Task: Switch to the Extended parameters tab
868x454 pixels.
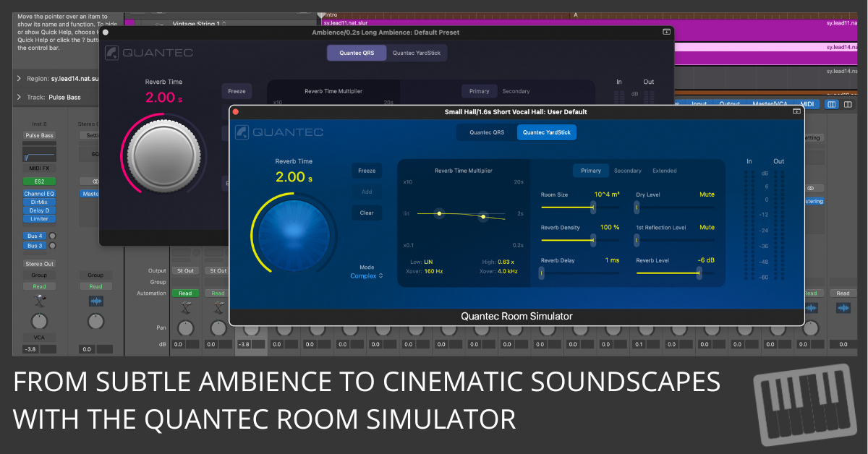Action: click(x=665, y=171)
